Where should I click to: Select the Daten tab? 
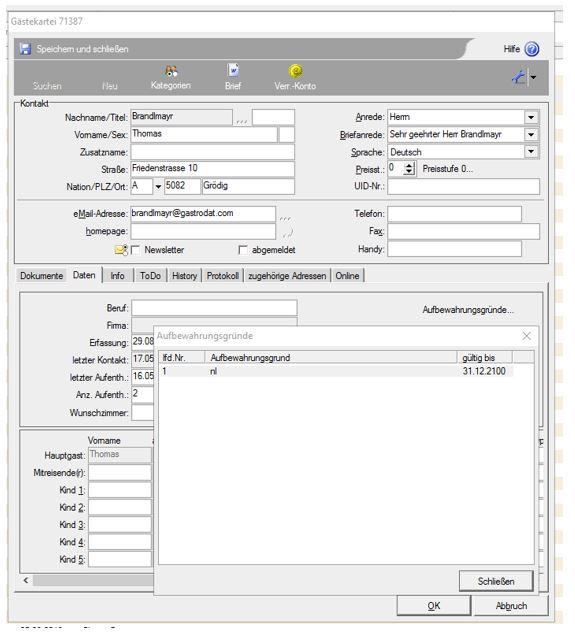[x=84, y=275]
